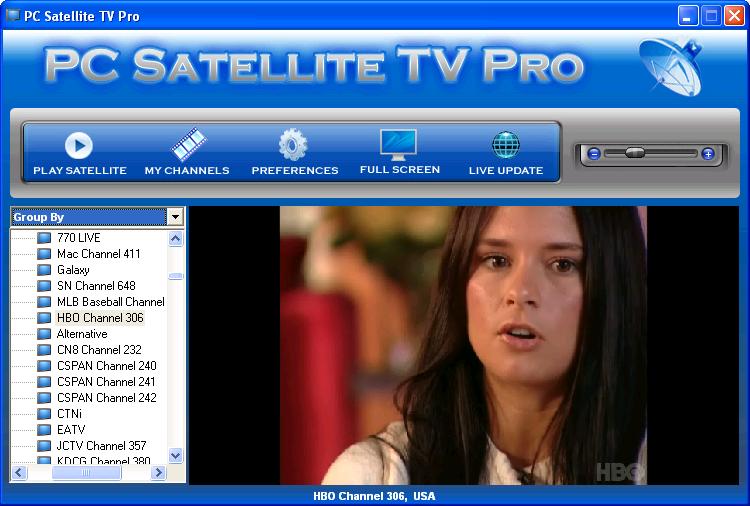Click the TV icon beside CTNi
This screenshot has width=750, height=506.
(44, 414)
